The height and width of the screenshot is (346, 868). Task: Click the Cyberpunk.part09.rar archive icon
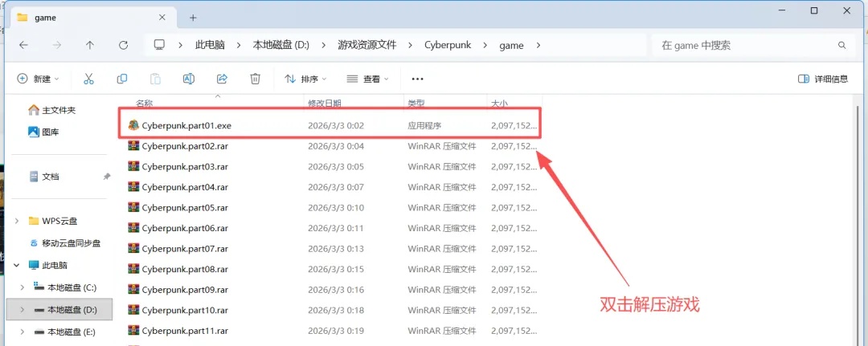133,290
